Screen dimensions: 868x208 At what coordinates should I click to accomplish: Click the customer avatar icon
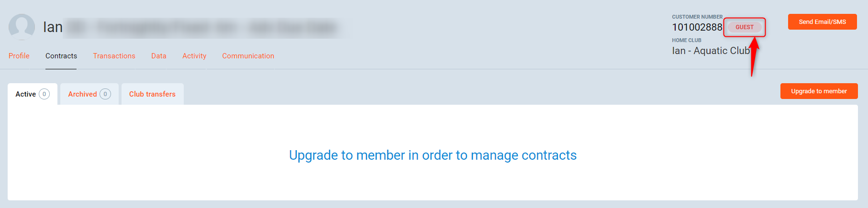[22, 27]
